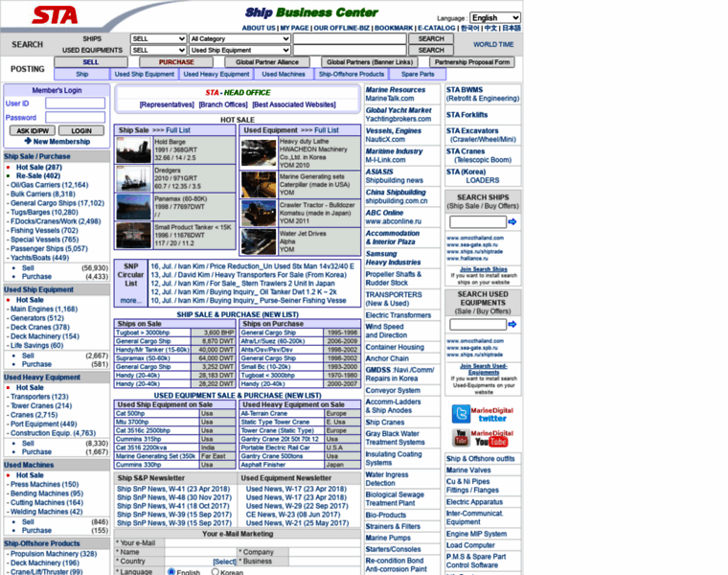728x575 pixels.
Task: Open the E-CATALOG link
Action: (437, 28)
